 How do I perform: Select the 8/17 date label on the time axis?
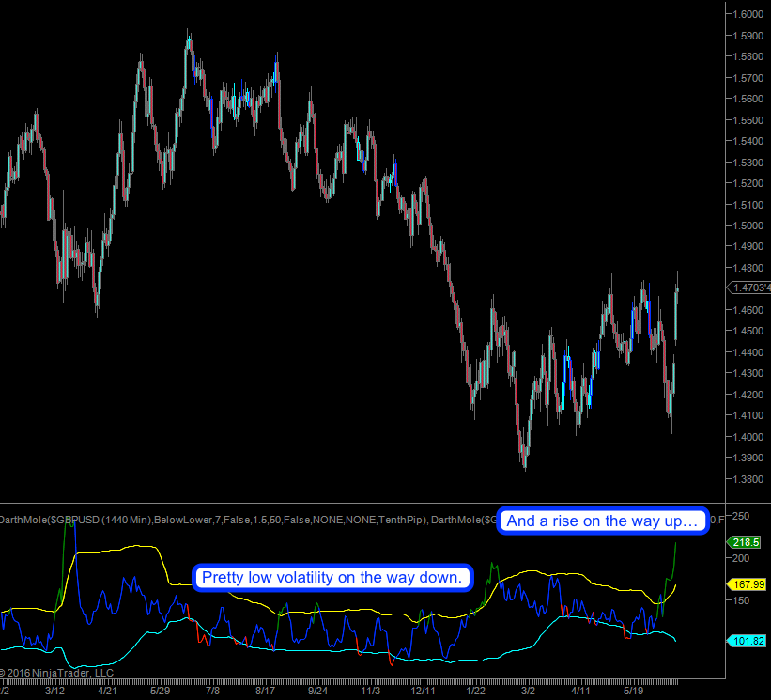[266, 691]
